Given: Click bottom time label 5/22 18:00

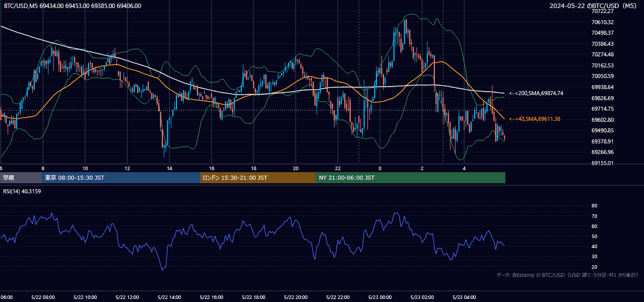Looking at the screenshot, I should pyautogui.click(x=253, y=297).
